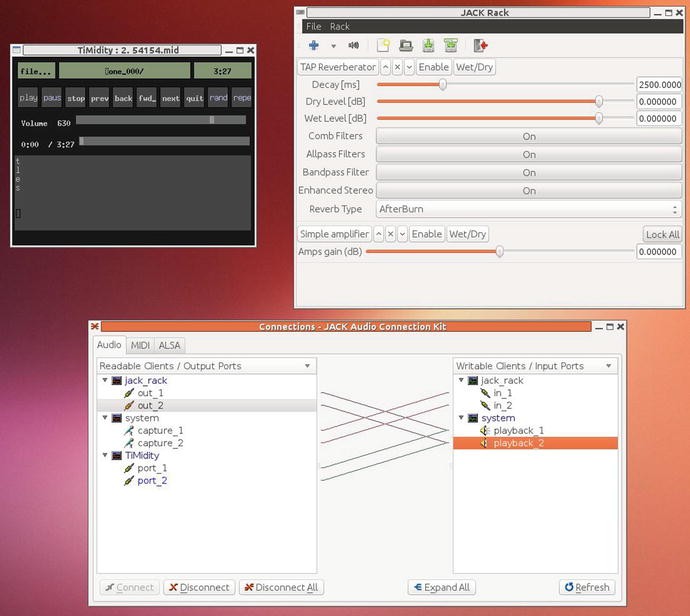Viewport: 690px width, 616px height.
Task: Switch to the MIDI tab in Connections
Action: click(x=140, y=345)
